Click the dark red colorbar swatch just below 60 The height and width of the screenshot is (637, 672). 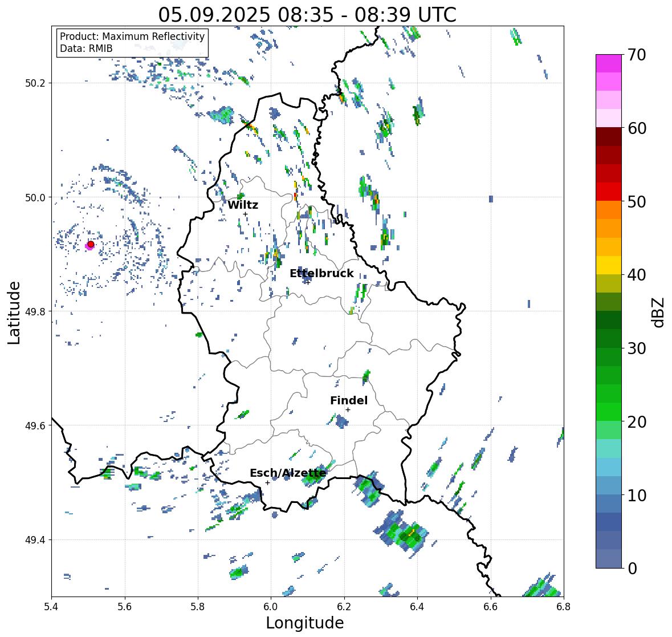pos(609,137)
